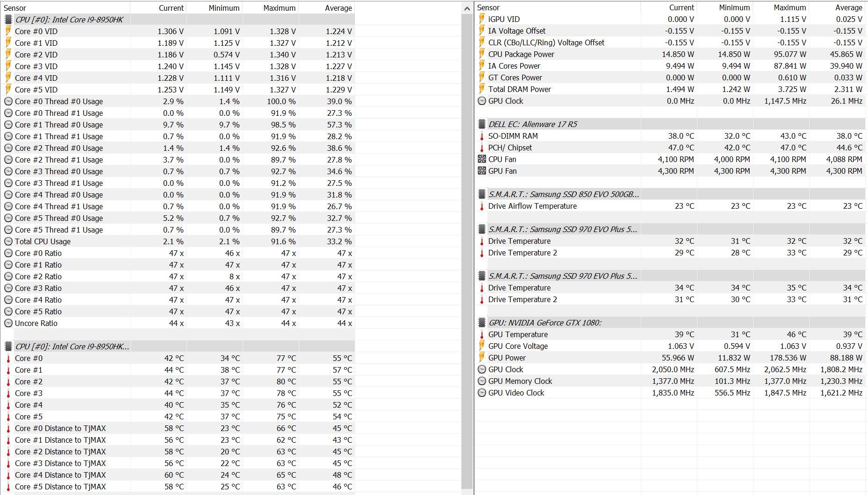868x495 pixels.
Task: Select the GPU: NVIDIA GeForce GTX 1080 group row
Action: [671, 323]
